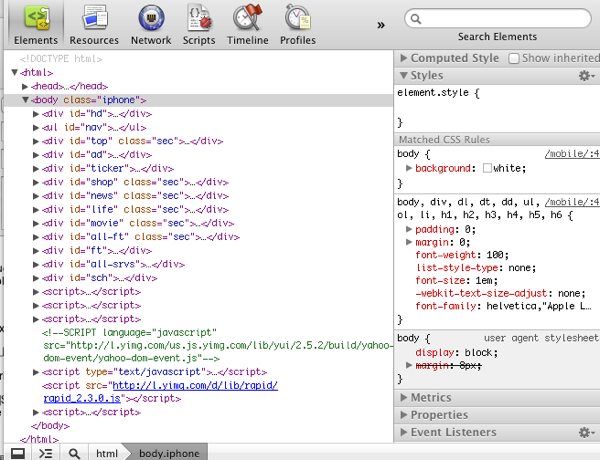The width and height of the screenshot is (600, 460).
Task: Select html breadcrumb
Action: [x=107, y=453]
